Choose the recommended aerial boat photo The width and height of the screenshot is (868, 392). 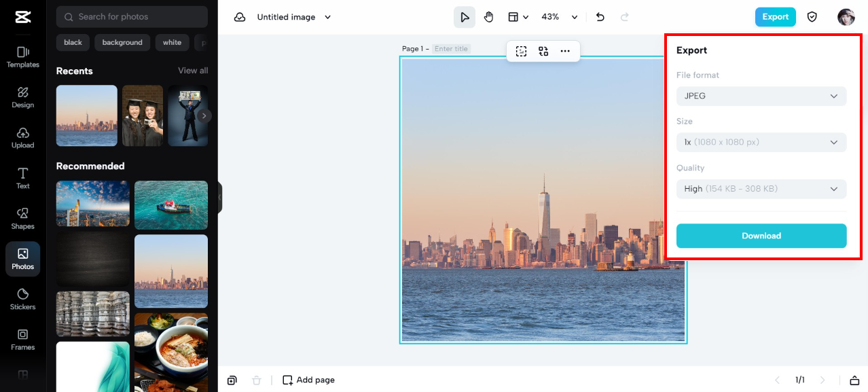click(x=171, y=204)
